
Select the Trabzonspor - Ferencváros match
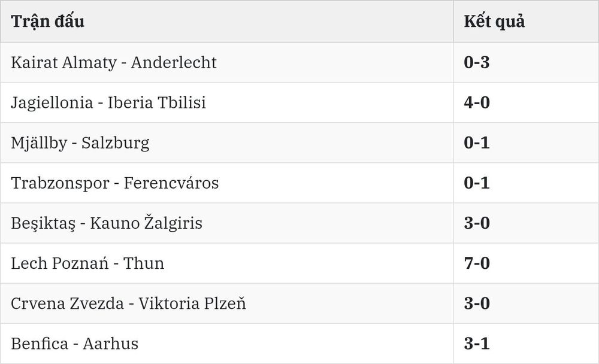(115, 183)
